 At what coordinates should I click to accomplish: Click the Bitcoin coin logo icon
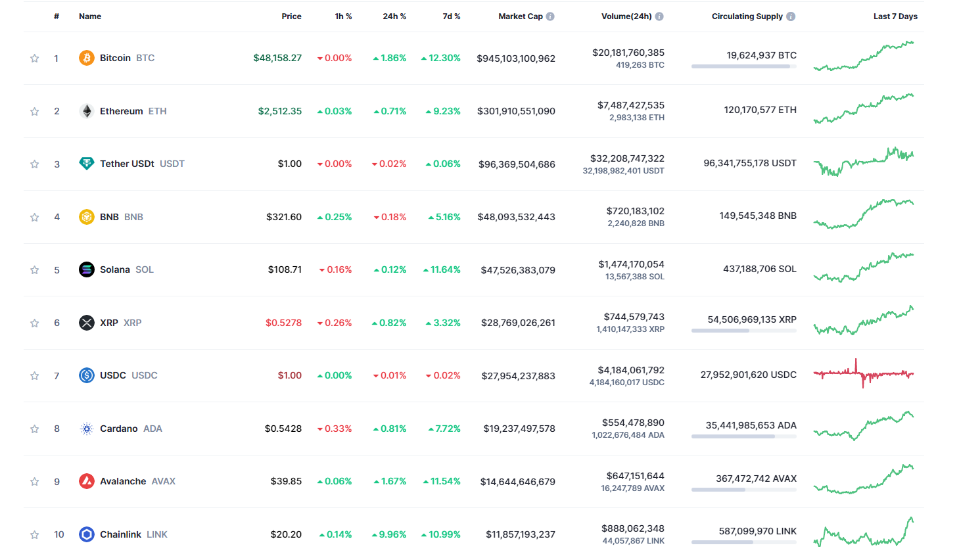(87, 58)
